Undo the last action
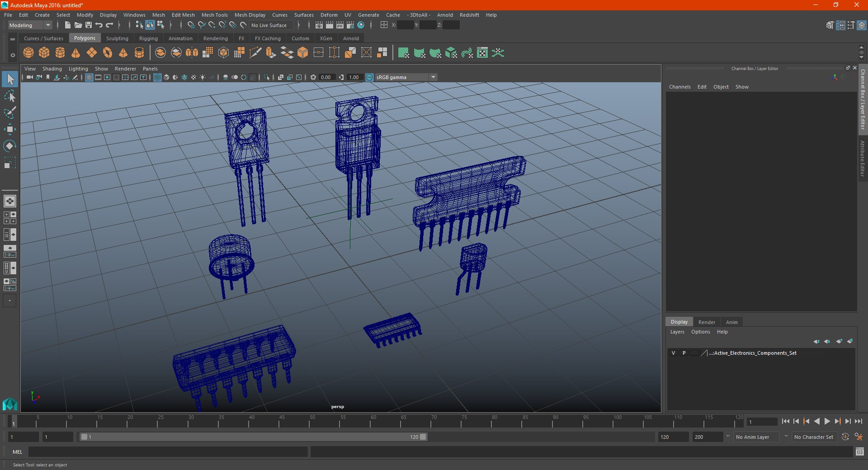The image size is (868, 470). coord(99,25)
